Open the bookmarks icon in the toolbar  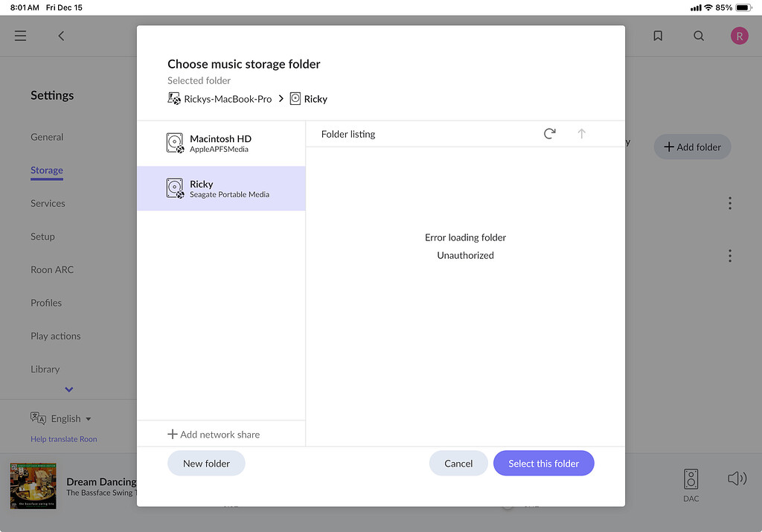tap(658, 35)
